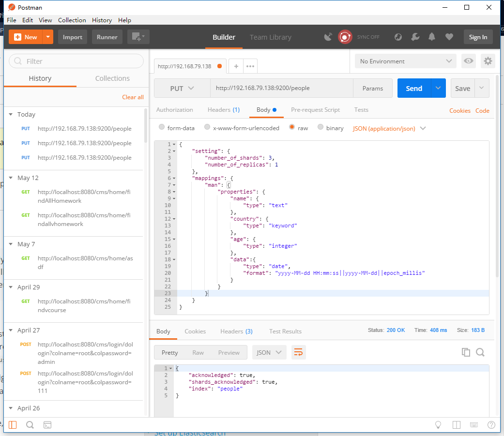The height and width of the screenshot is (436, 504).
Task: Open settings via the wrench icon
Action: coord(415,37)
